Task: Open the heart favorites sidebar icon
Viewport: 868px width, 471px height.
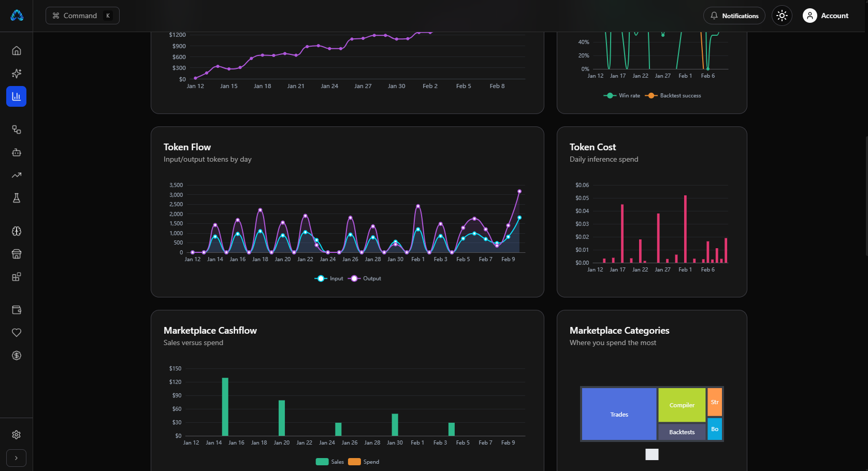Action: click(17, 333)
